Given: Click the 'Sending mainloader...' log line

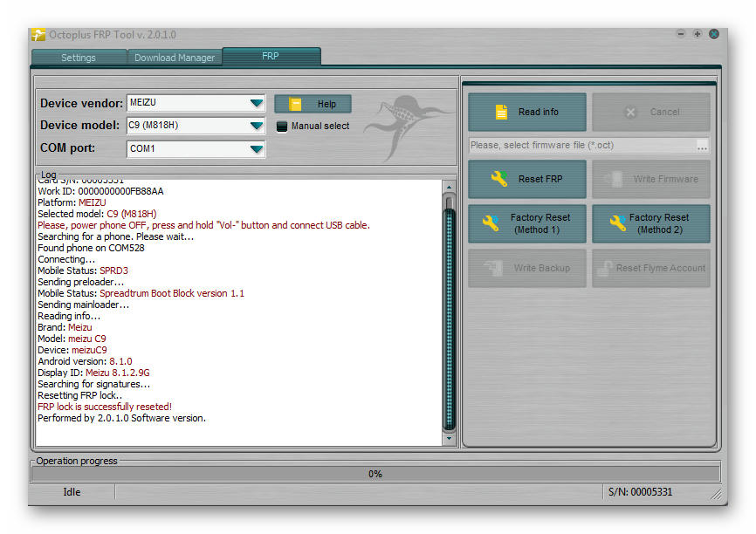Looking at the screenshot, I should click(84, 305).
